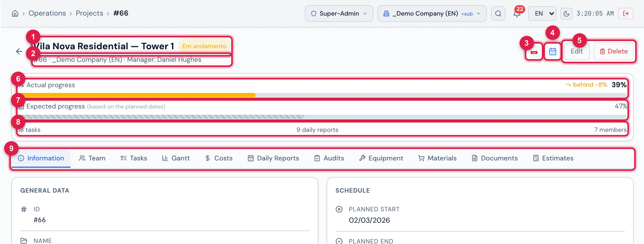This screenshot has height=244, width=644.
Task: Click the SCHEDULE heading
Action: [353, 191]
